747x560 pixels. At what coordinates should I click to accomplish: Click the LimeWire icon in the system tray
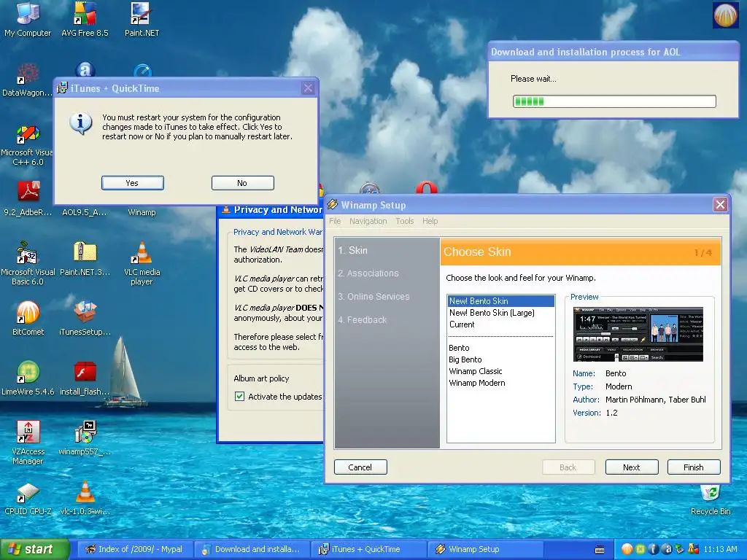640,549
